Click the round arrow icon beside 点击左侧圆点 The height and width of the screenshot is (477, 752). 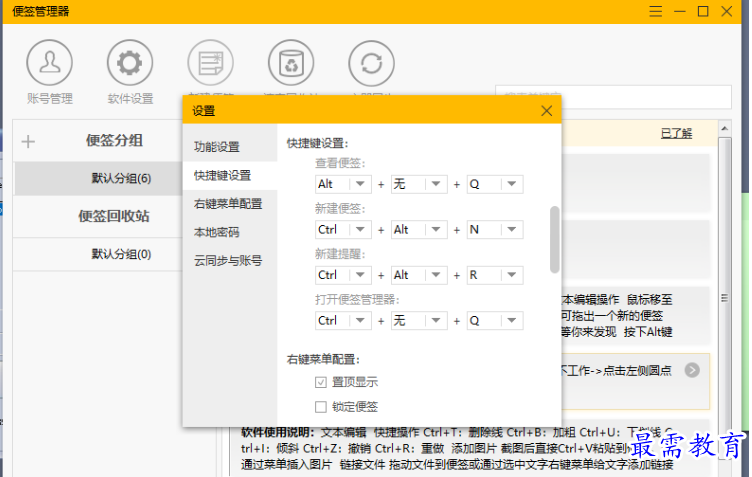click(692, 370)
